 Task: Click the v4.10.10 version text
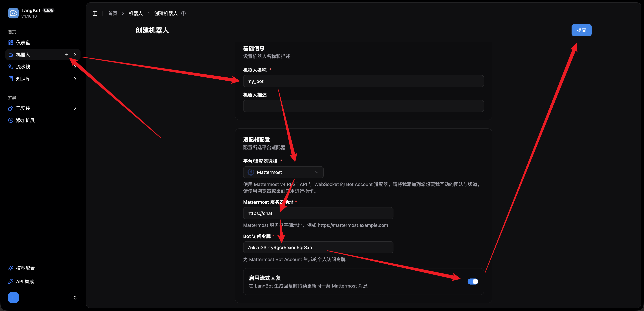[29, 16]
